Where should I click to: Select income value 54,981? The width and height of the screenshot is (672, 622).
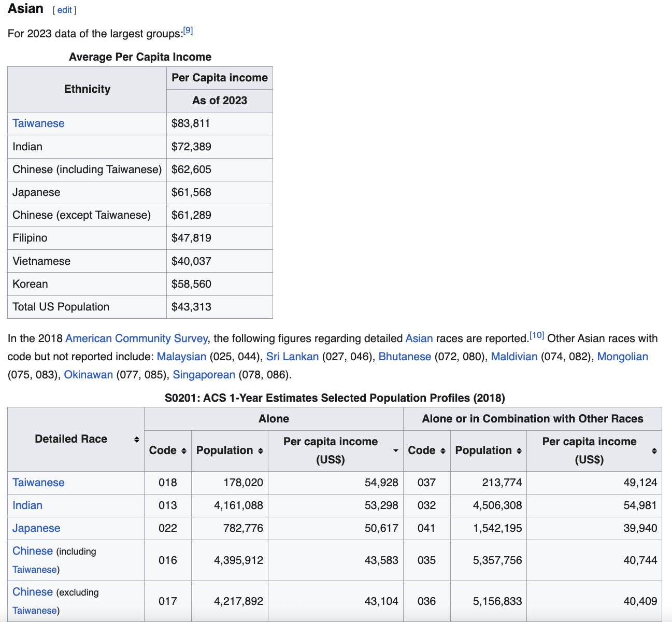point(640,505)
